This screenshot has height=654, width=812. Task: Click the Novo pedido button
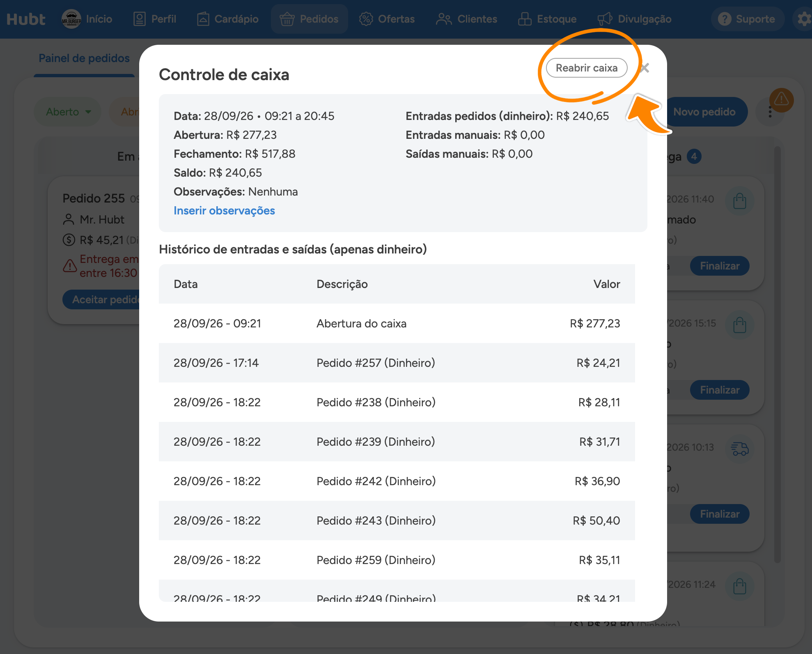pyautogui.click(x=704, y=112)
